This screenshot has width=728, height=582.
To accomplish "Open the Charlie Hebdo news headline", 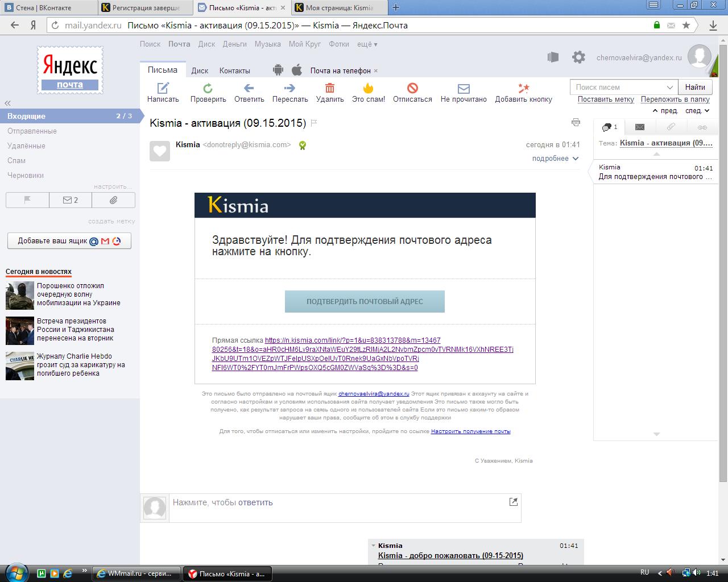I will point(81,365).
